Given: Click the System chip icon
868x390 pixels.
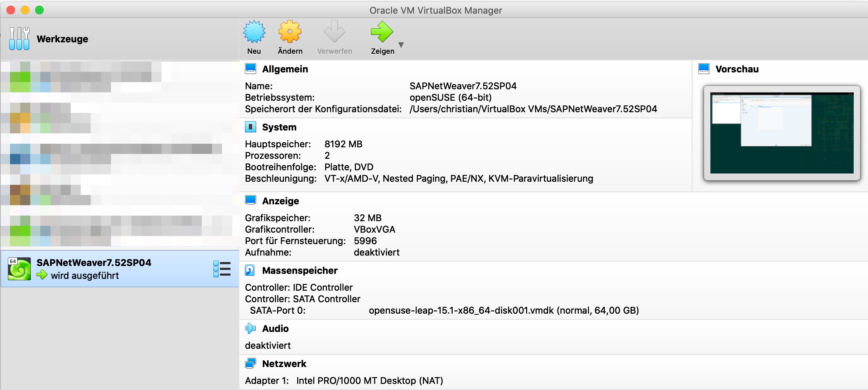Looking at the screenshot, I should (x=251, y=127).
